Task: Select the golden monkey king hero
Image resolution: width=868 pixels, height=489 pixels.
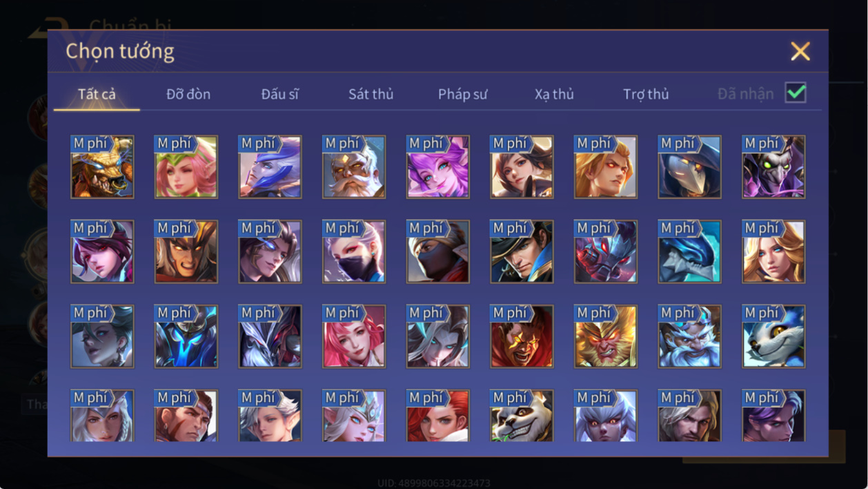Action: click(606, 336)
